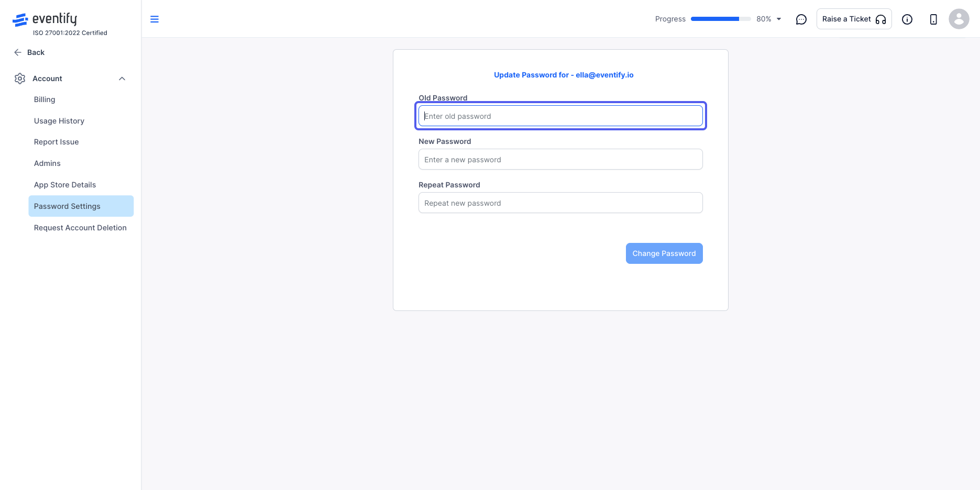Click the info circle icon

[907, 19]
